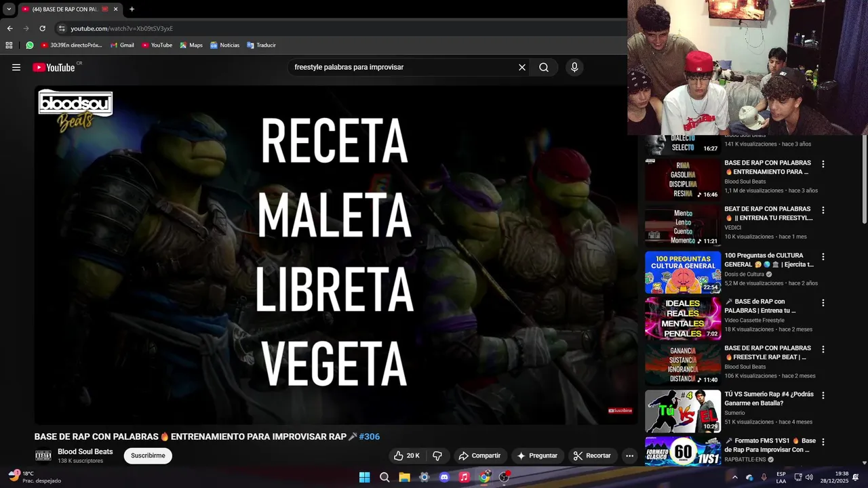Open the Miento Lento Cuento thumbnail
The width and height of the screenshot is (868, 488).
coord(682,226)
